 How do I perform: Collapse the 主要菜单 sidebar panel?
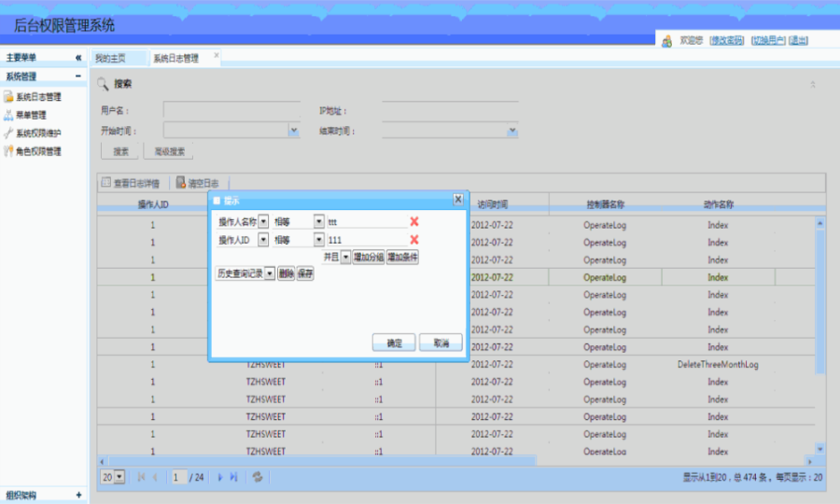point(78,57)
